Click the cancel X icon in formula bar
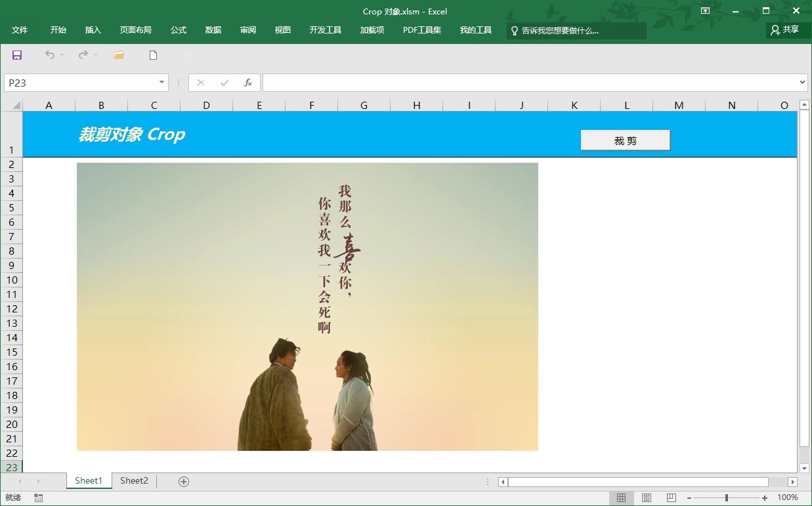This screenshot has height=506, width=812. coord(201,83)
